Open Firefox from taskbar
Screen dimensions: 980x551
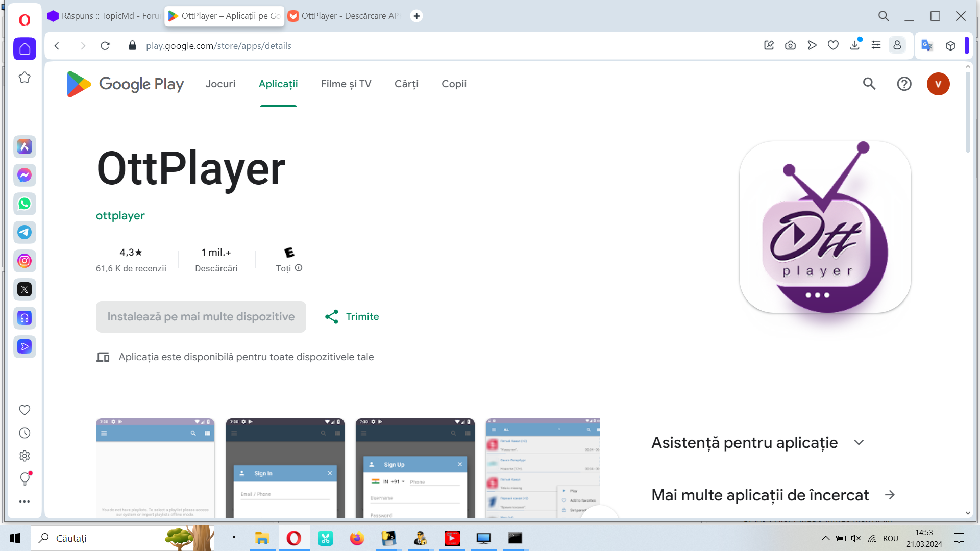(x=357, y=538)
